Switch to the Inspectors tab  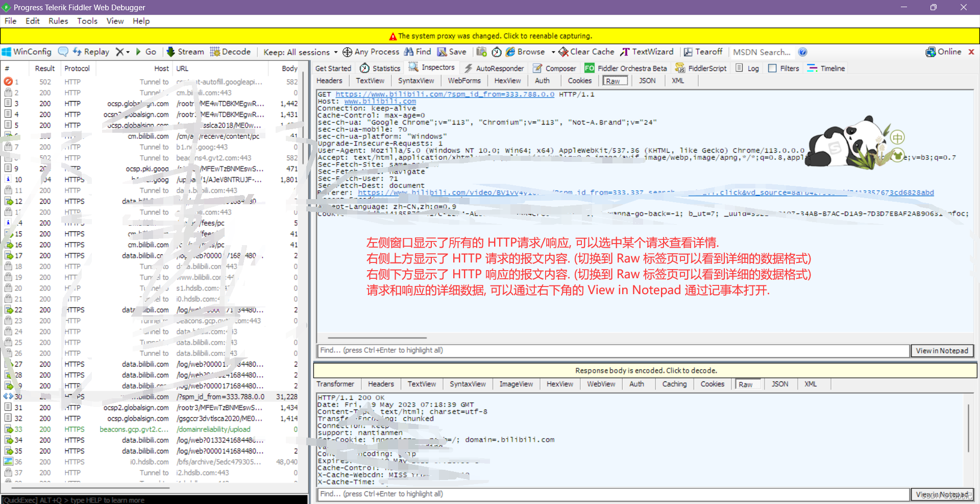432,68
